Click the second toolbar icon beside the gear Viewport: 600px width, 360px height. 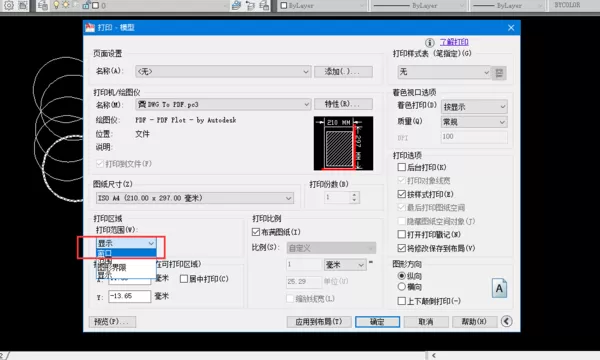pos(23,5)
